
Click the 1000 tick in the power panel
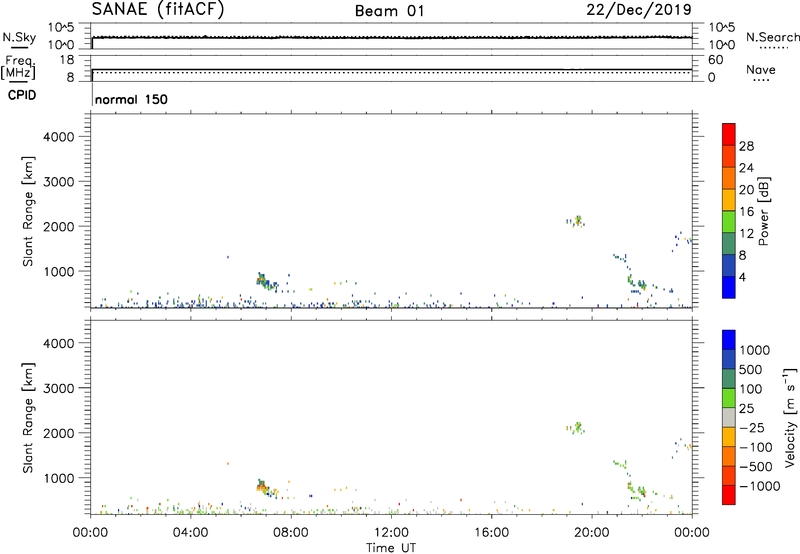58,271
